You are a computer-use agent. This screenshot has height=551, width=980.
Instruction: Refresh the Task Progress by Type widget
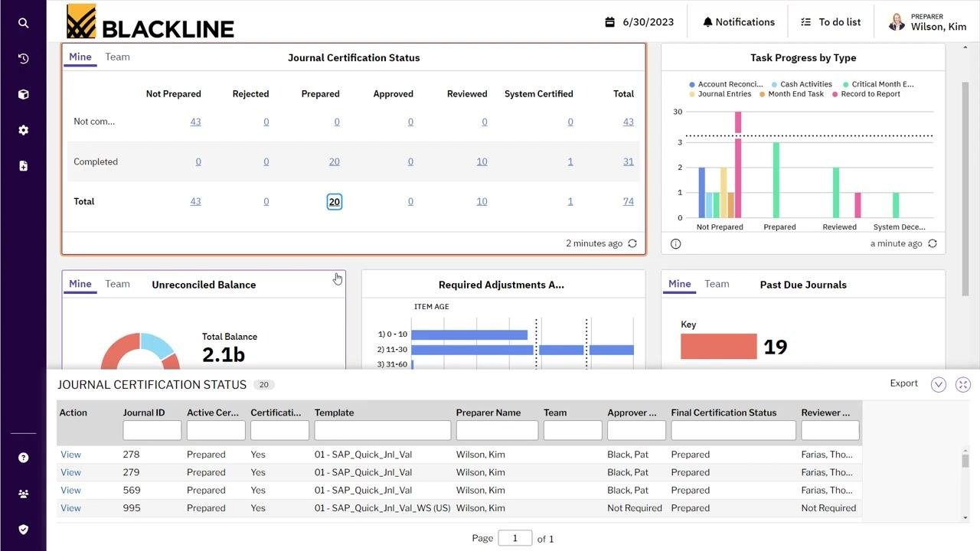(933, 243)
